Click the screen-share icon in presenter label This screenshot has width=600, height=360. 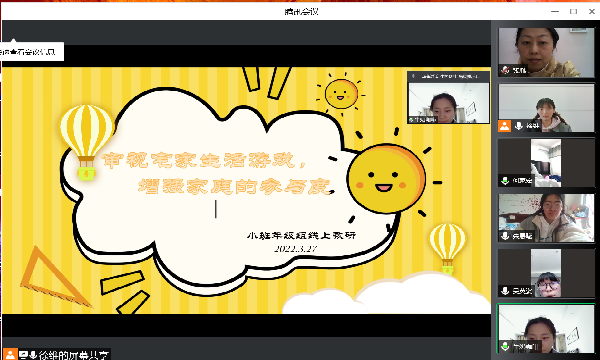(x=23, y=355)
